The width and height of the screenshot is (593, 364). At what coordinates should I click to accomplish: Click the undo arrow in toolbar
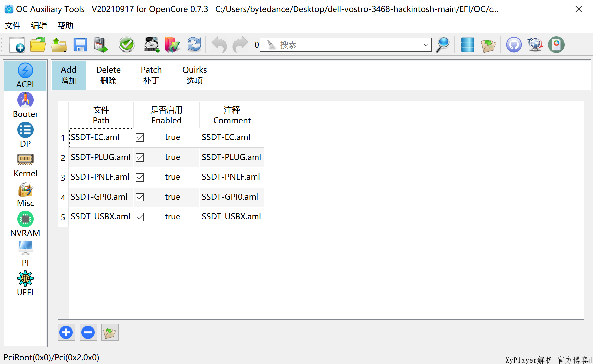click(219, 45)
